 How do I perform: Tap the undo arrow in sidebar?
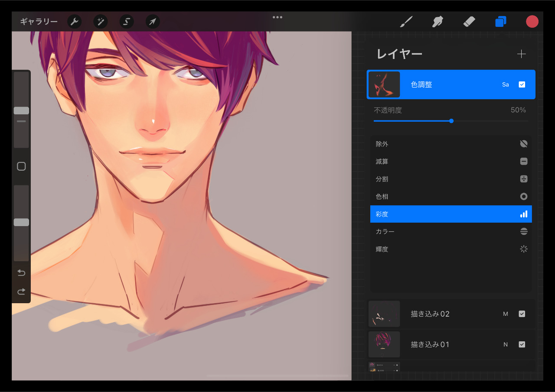pyautogui.click(x=21, y=272)
